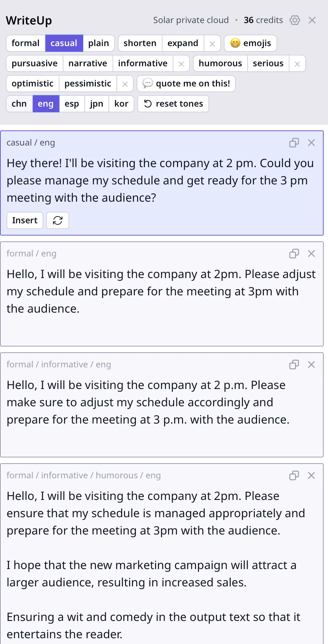
Task: Copy the casual / eng result
Action: click(x=294, y=143)
